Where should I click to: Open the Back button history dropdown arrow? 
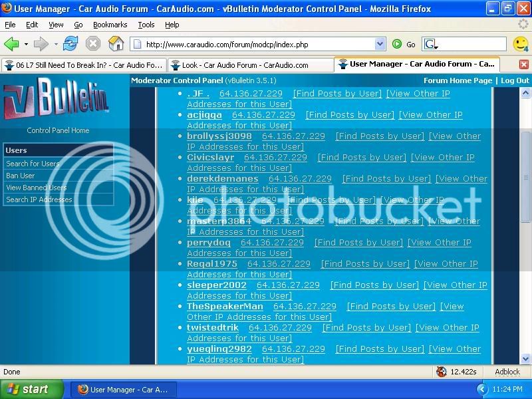coord(26,45)
